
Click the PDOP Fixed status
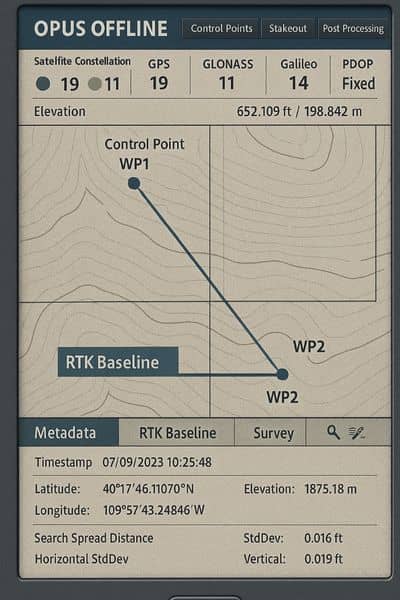pos(358,75)
